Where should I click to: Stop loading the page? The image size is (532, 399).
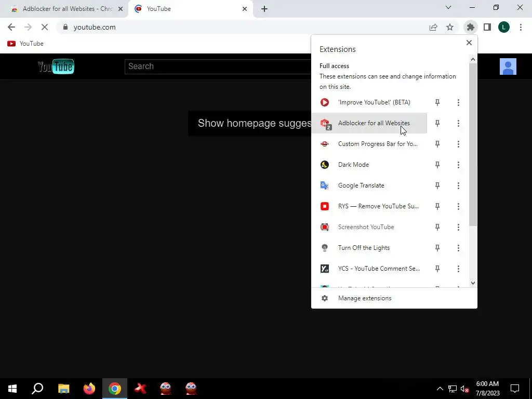point(45,27)
